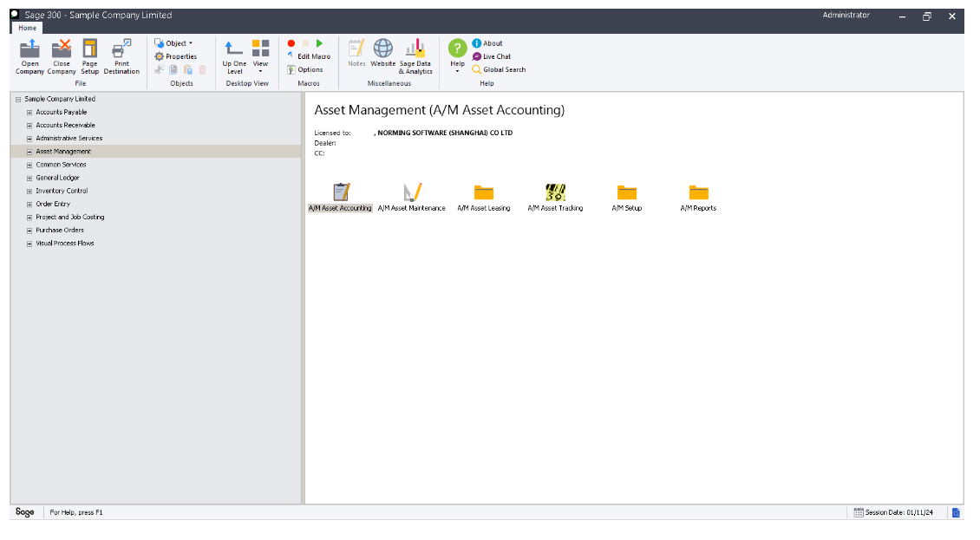
Task: Switch to the Home ribbon tab
Action: [x=28, y=28]
